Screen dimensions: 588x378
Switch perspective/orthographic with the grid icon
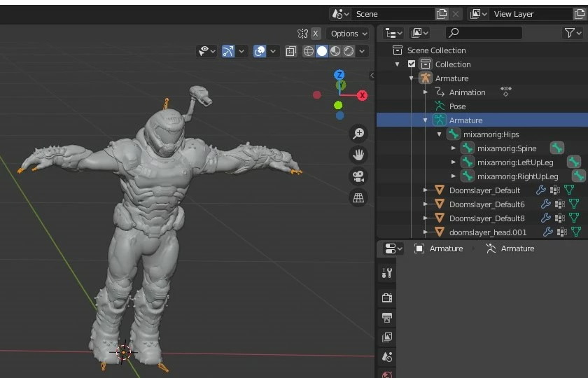[358, 197]
